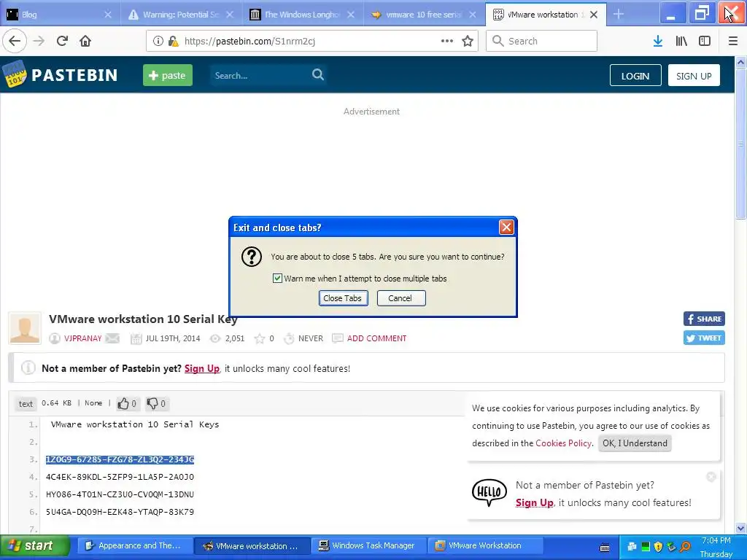747x560 pixels.
Task: Open the Cookies Policy link
Action: [563, 443]
